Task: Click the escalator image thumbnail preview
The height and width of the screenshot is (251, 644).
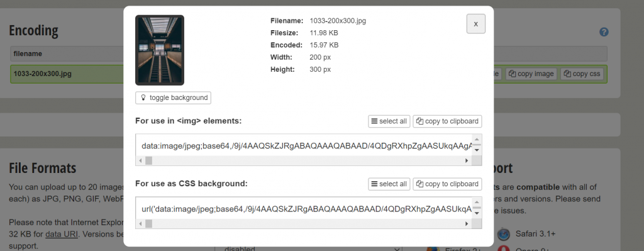Action: [160, 50]
